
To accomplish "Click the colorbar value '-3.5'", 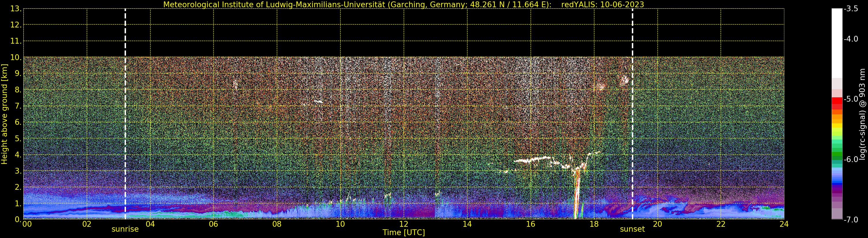I will coord(851,9).
